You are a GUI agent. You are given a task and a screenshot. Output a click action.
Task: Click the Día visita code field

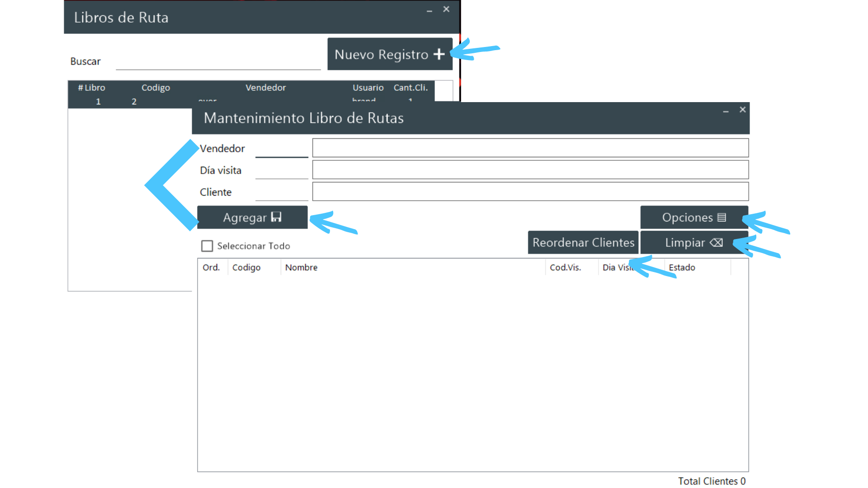282,171
